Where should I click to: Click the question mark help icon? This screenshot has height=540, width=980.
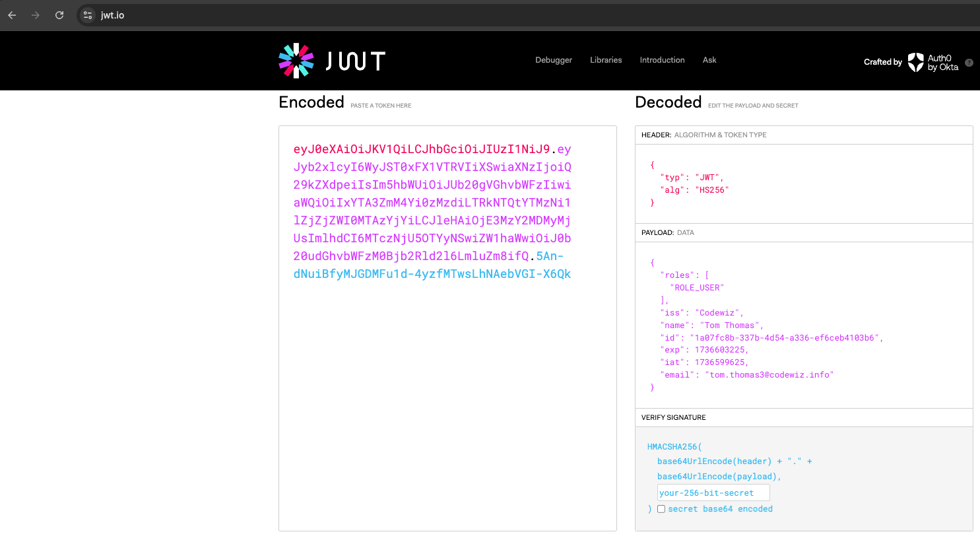pos(969,63)
